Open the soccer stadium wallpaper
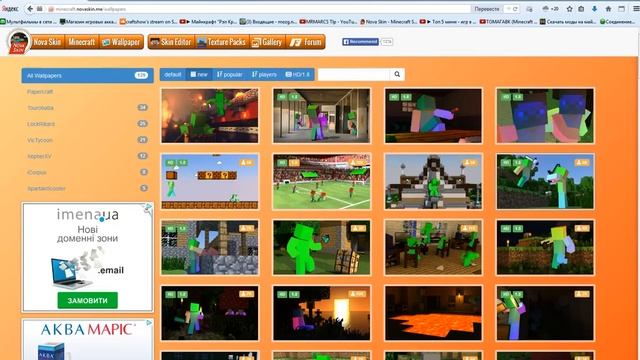The height and width of the screenshot is (360, 640). [x=322, y=182]
